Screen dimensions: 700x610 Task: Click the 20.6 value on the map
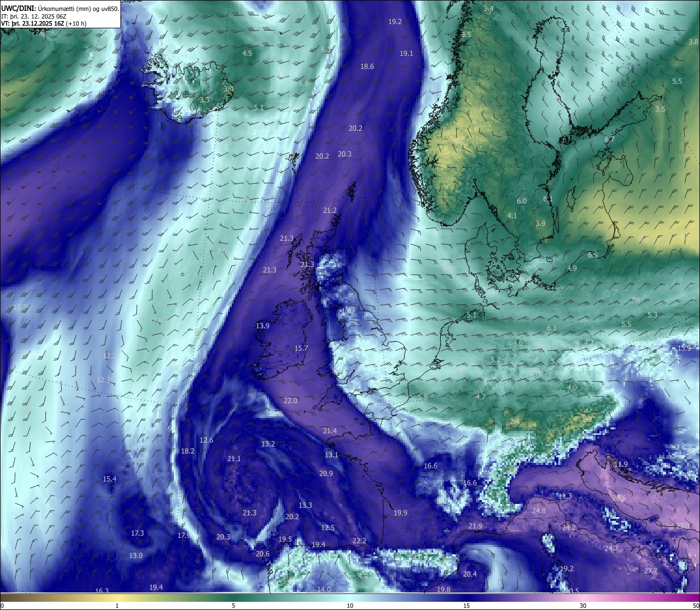[x=262, y=554]
